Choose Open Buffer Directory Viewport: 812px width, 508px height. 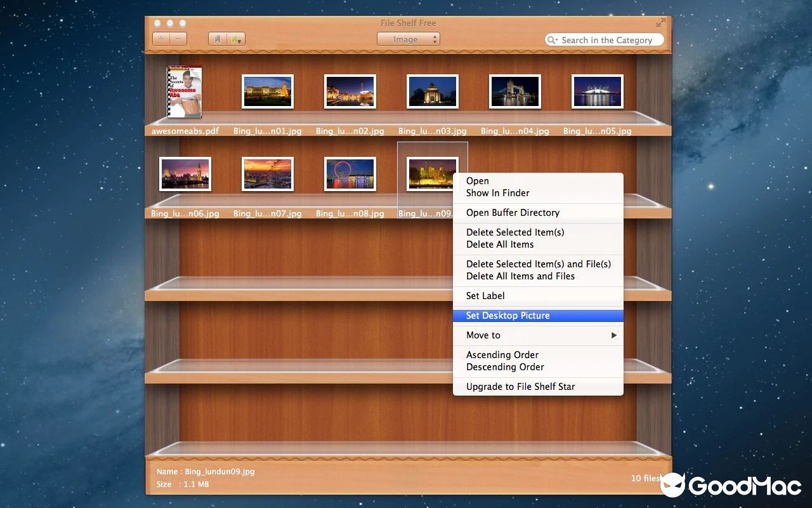click(538, 213)
